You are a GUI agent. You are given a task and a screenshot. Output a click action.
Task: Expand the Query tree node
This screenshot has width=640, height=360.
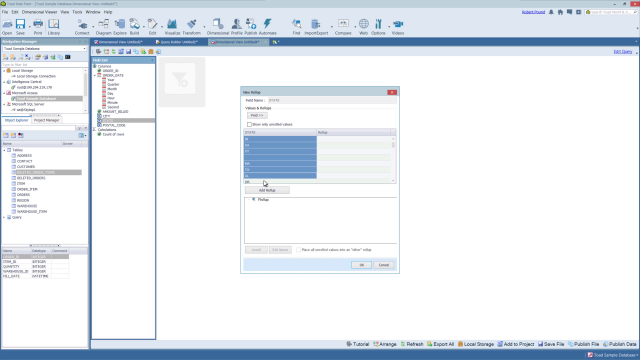[x=4, y=218]
